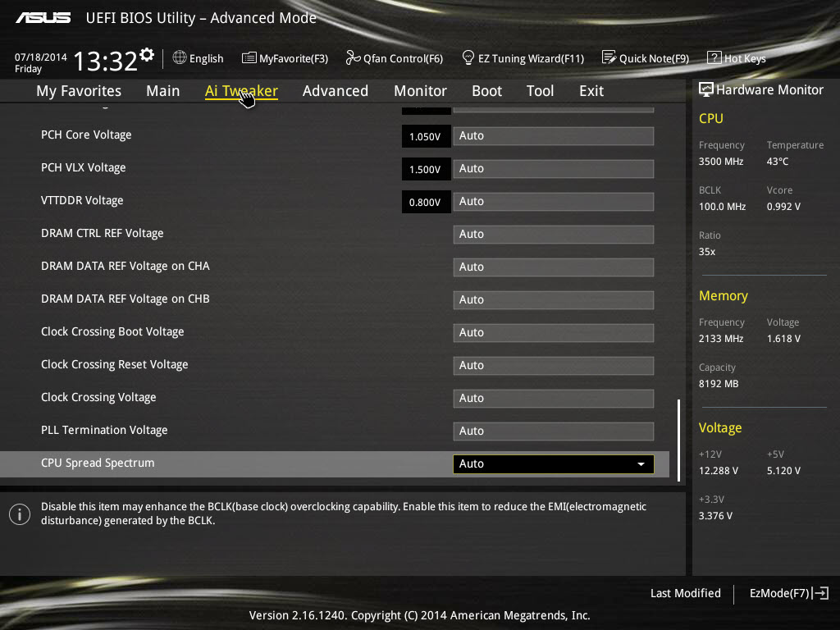Select the Clock Crossing Reset Voltage label
This screenshot has height=630, width=840.
point(115,365)
